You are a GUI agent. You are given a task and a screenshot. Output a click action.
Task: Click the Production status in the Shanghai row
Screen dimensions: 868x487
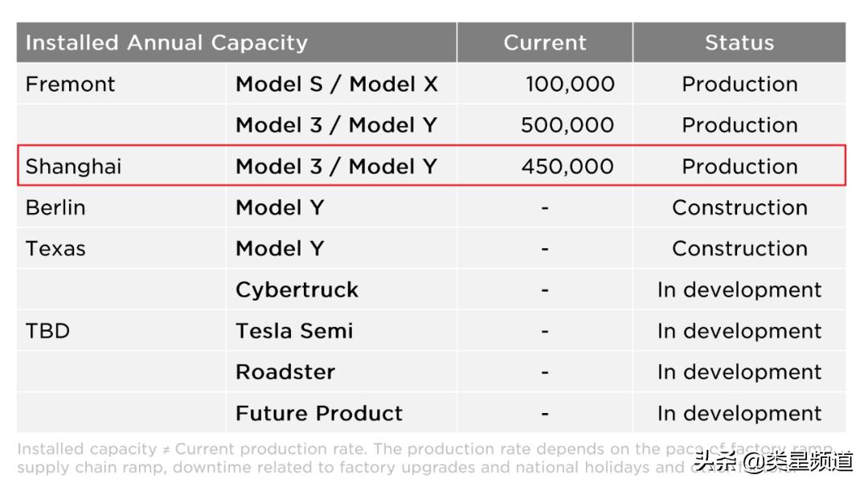click(x=739, y=166)
